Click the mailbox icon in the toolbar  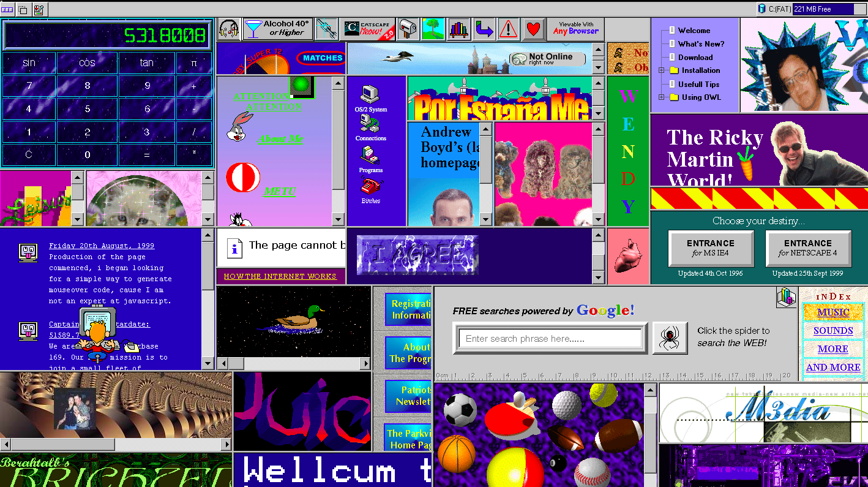click(x=407, y=29)
